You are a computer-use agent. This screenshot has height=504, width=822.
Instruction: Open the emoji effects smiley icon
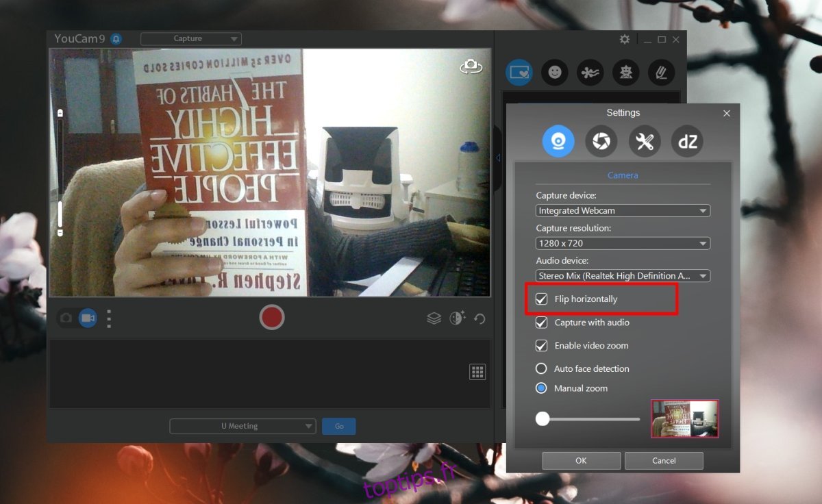coord(554,72)
